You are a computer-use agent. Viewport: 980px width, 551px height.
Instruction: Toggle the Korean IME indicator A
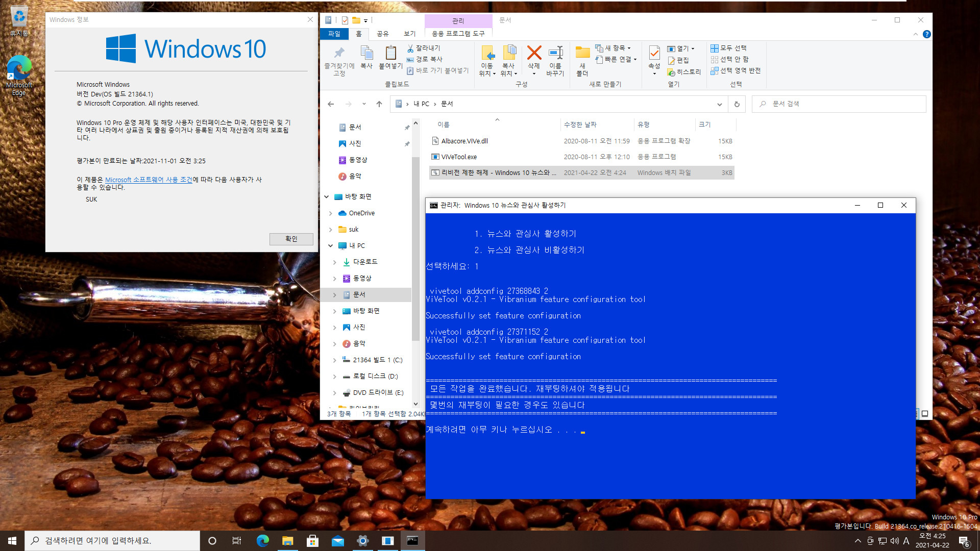(x=906, y=541)
